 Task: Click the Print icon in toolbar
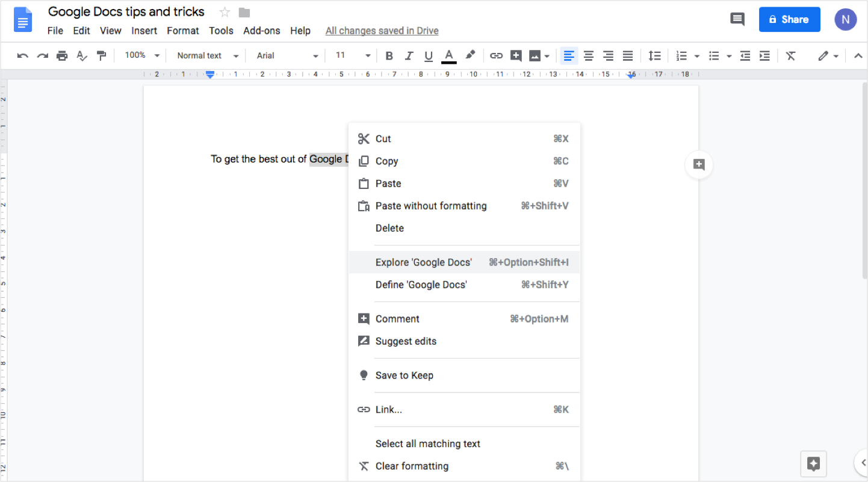tap(62, 56)
